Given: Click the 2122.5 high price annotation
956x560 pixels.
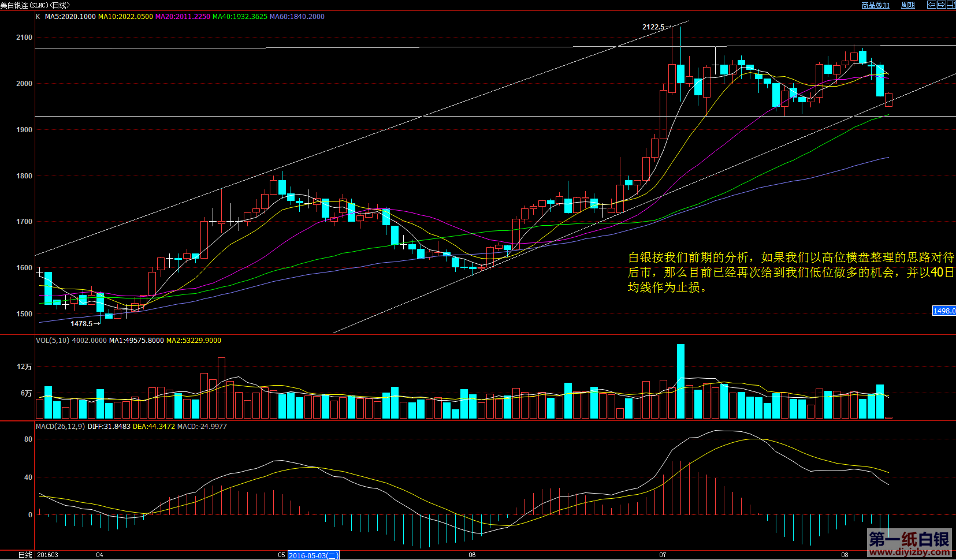Looking at the screenshot, I should [x=653, y=27].
